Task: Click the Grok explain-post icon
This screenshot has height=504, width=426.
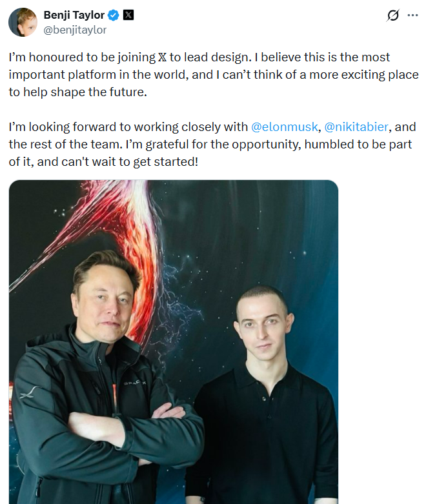Action: point(392,15)
